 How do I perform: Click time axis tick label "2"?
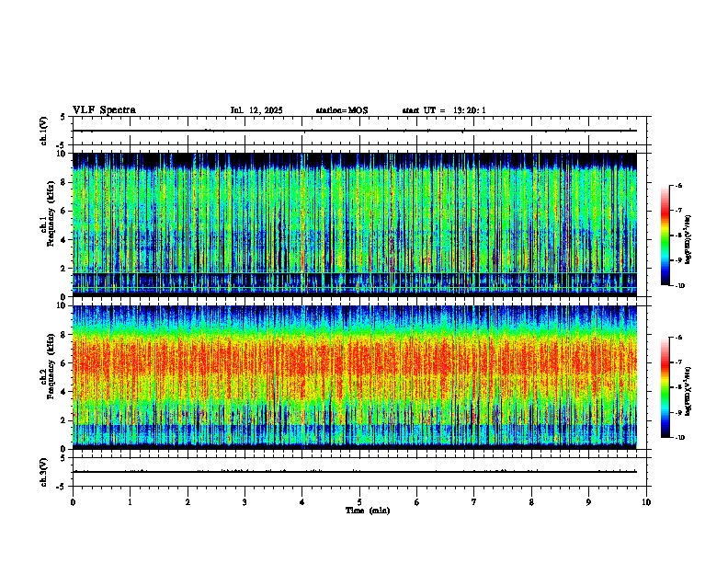point(188,502)
